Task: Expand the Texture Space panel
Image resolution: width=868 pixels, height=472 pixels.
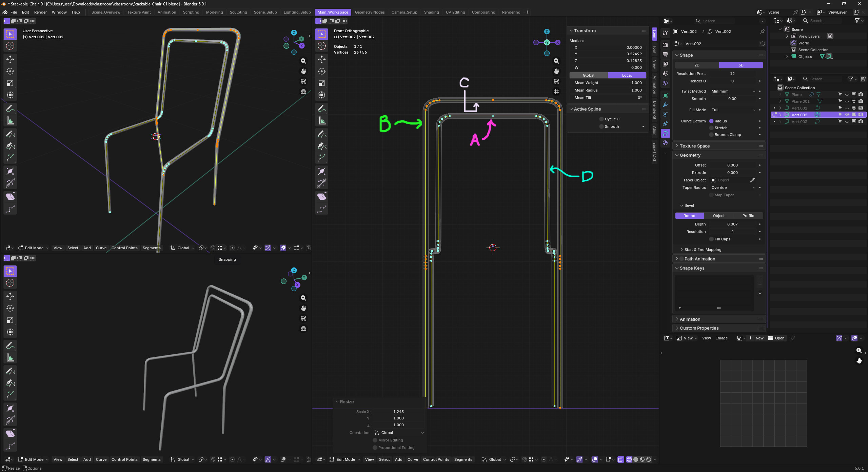Action: [x=718, y=146]
